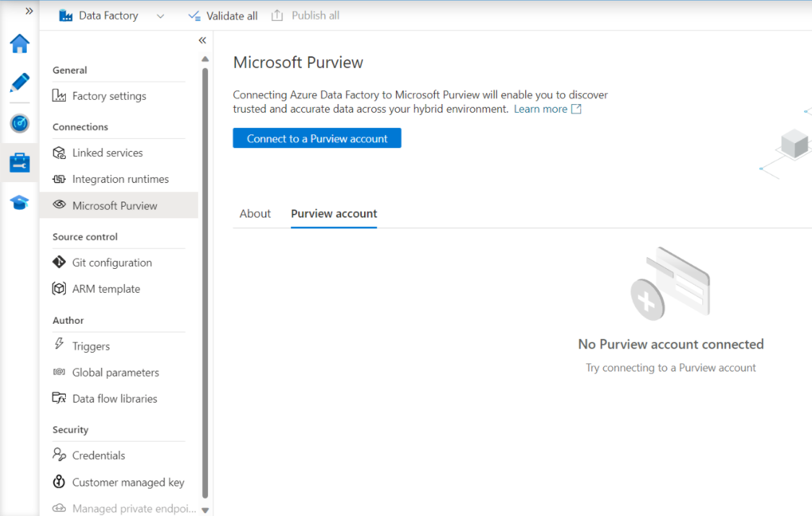Image resolution: width=812 pixels, height=516 pixels.
Task: Open the Manage toolbox icon
Action: 20,163
